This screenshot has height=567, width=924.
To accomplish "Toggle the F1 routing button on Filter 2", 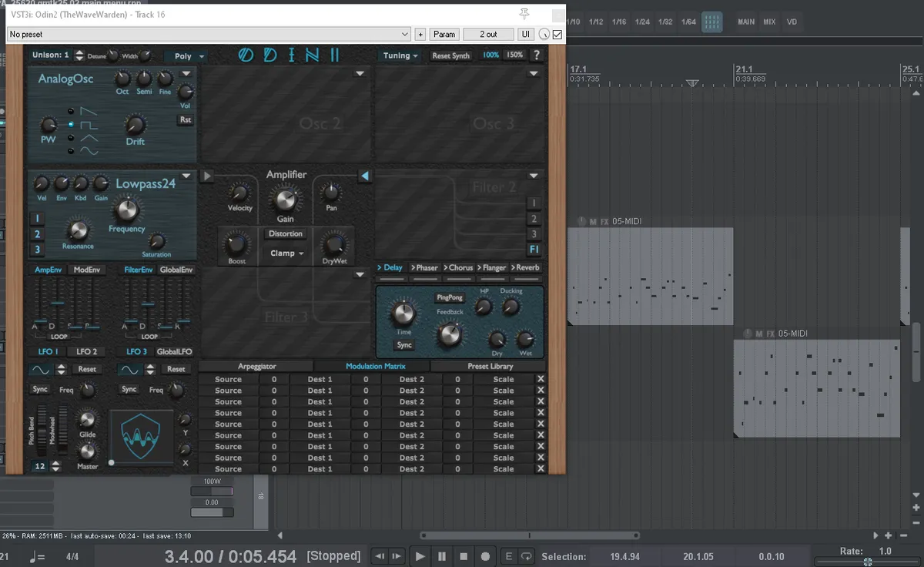I will pos(534,250).
